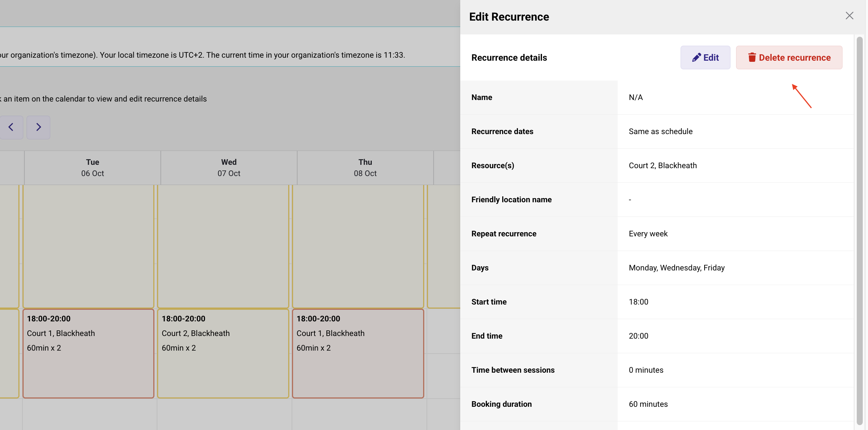Open Wednesday 18:00-20:00 Court 2 session

(x=223, y=353)
